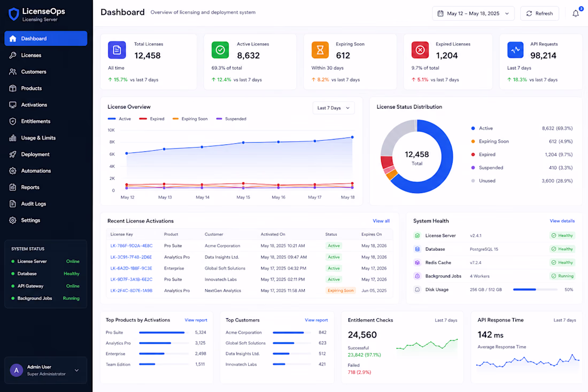Open notifications bell icon
Image resolution: width=588 pixels, height=392 pixels.
pyautogui.click(x=576, y=13)
